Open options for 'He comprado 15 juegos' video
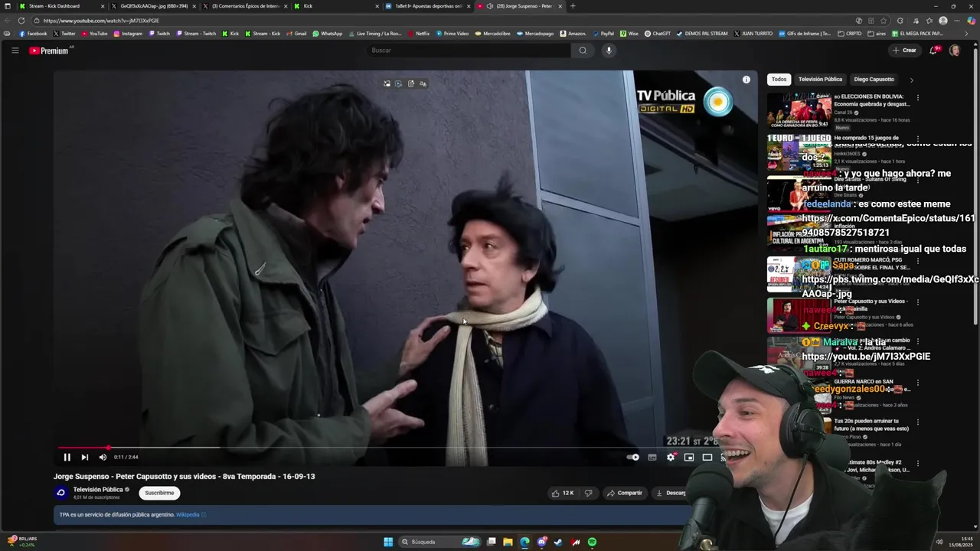980x551 pixels. (x=917, y=139)
